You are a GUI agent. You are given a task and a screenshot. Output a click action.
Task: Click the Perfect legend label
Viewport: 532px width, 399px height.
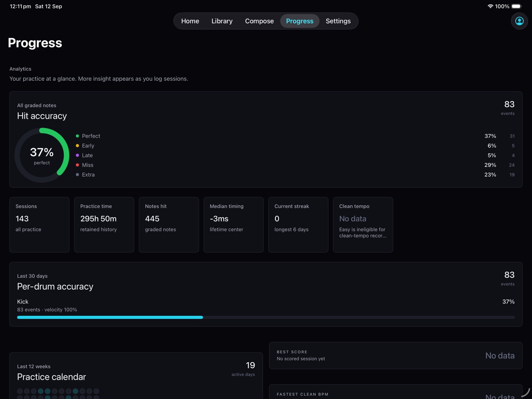point(91,136)
